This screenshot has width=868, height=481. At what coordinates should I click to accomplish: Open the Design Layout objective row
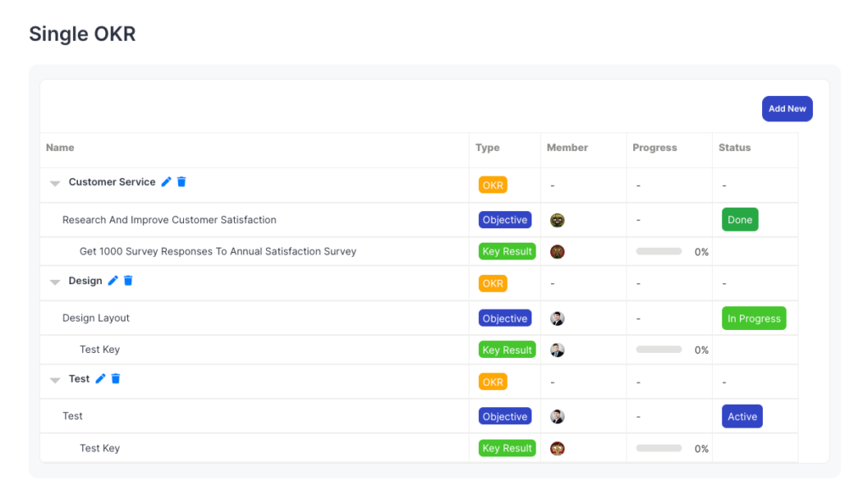(96, 318)
